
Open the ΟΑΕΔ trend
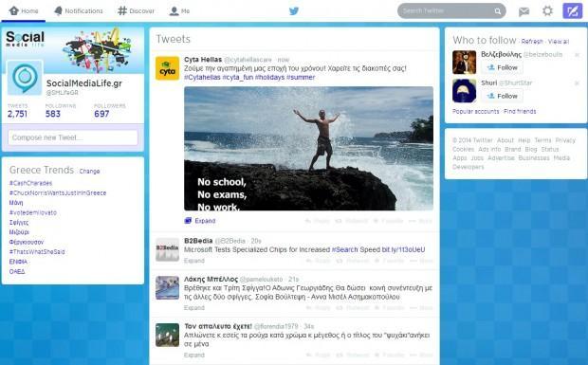(17, 271)
